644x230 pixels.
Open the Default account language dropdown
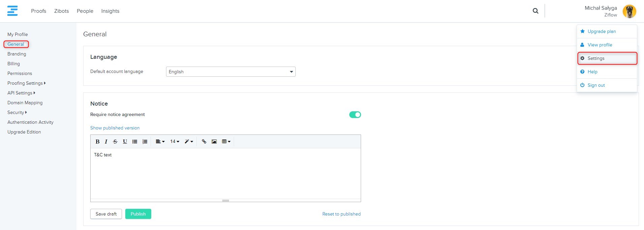231,72
